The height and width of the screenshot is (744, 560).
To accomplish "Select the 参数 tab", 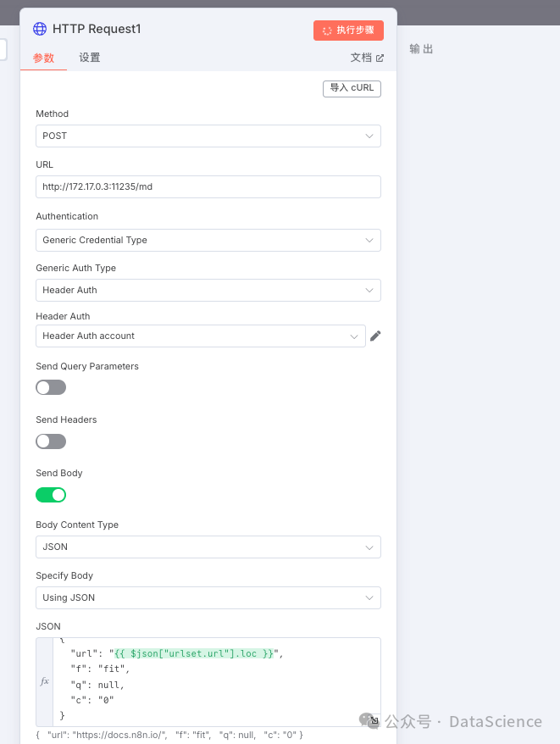I will tap(43, 58).
